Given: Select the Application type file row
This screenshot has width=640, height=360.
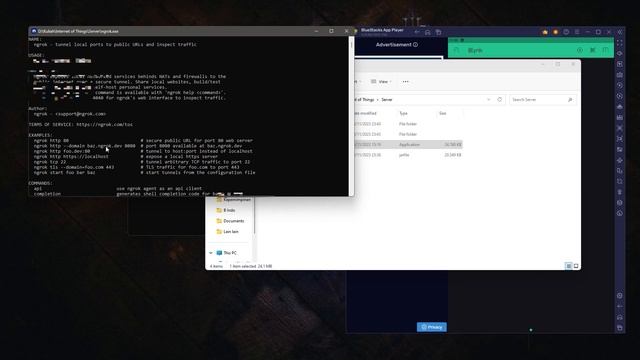Looking at the screenshot, I should pos(408,144).
